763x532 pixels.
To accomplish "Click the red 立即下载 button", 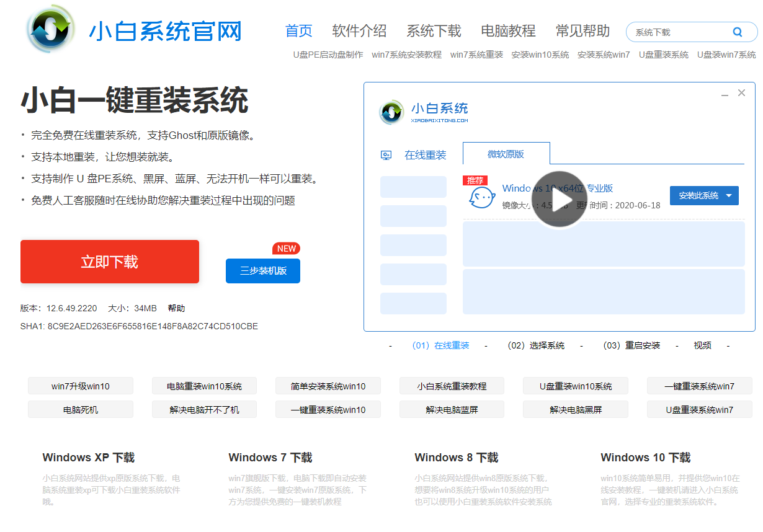I will coord(110,262).
